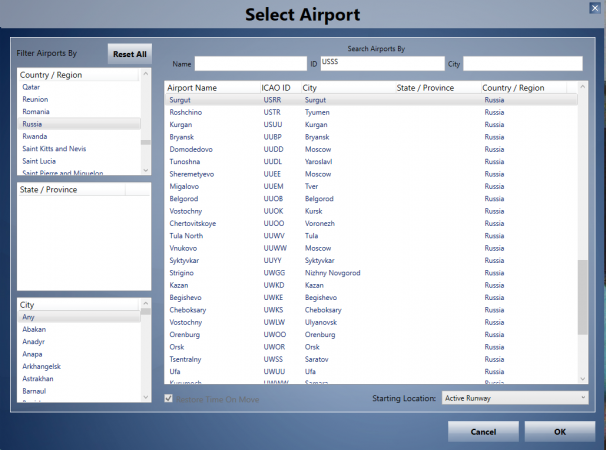Select the Syktyvkar UUYY airport row
The height and width of the screenshot is (450, 606).
[371, 261]
